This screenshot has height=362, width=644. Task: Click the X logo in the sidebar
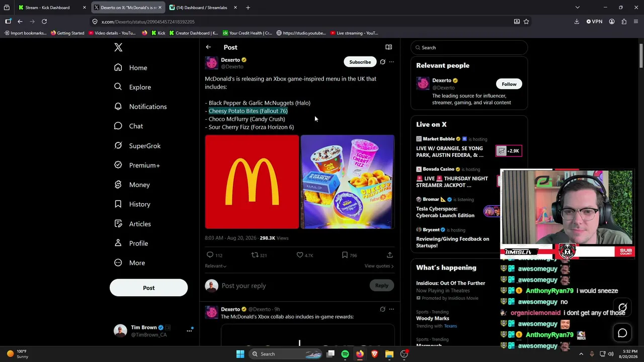click(118, 47)
